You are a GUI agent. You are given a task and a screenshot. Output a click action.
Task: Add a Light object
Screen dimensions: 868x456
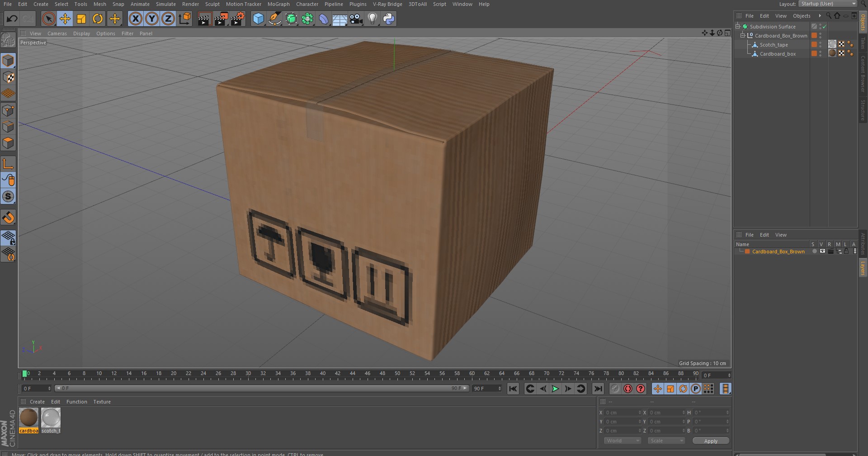click(x=373, y=19)
